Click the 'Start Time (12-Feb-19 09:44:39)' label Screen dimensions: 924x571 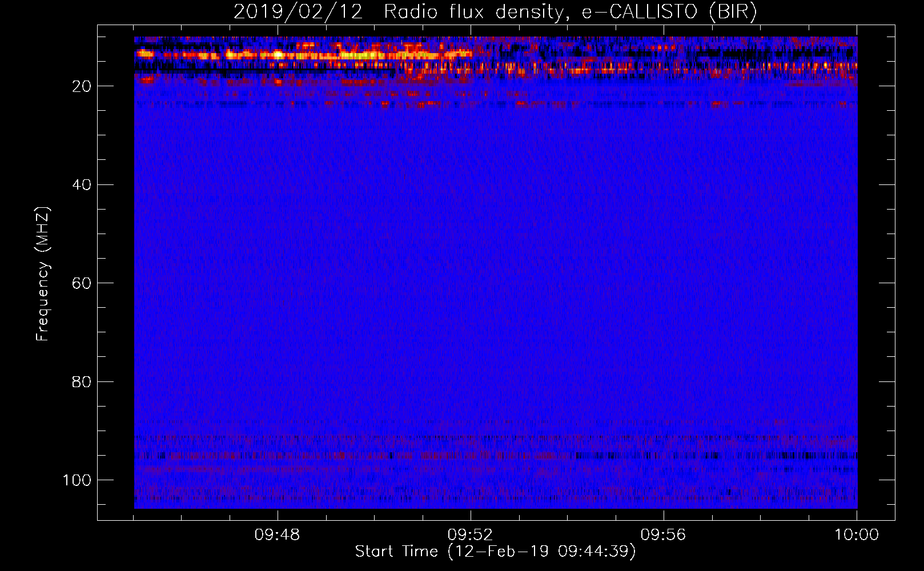[496, 552]
